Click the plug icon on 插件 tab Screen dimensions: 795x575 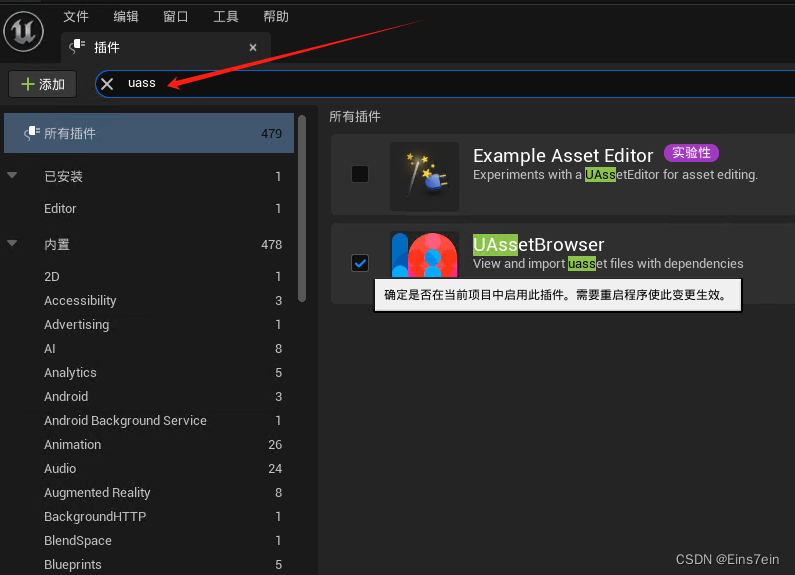tap(77, 47)
